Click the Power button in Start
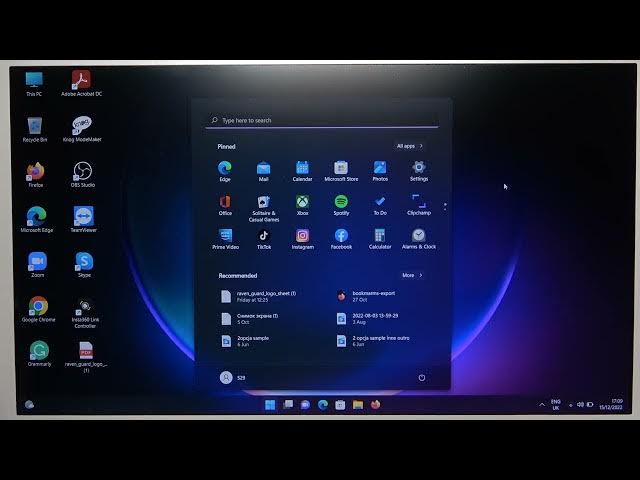Viewport: 640px width, 480px height. pos(422,378)
